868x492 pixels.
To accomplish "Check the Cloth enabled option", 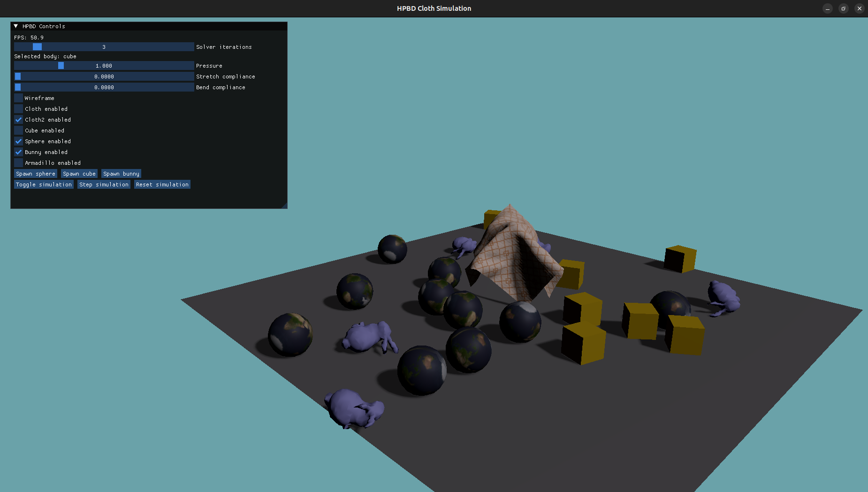I will (18, 108).
